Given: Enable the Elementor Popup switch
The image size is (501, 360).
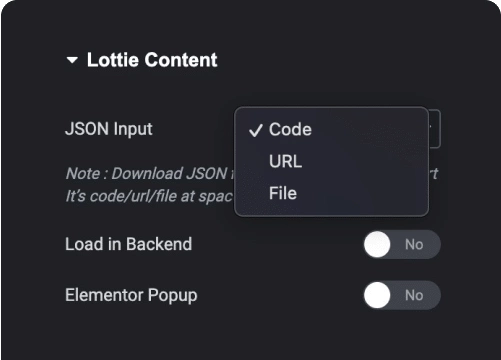Looking at the screenshot, I should (x=402, y=295).
